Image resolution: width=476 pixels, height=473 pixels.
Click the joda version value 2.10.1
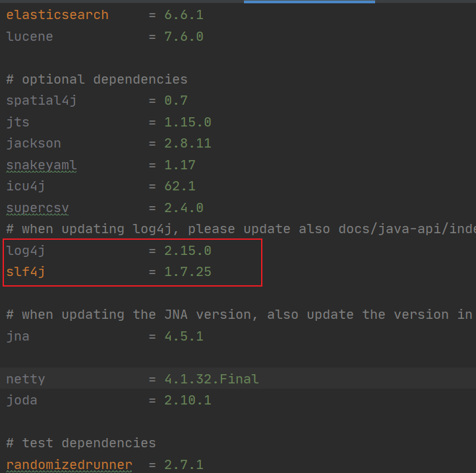tap(188, 400)
